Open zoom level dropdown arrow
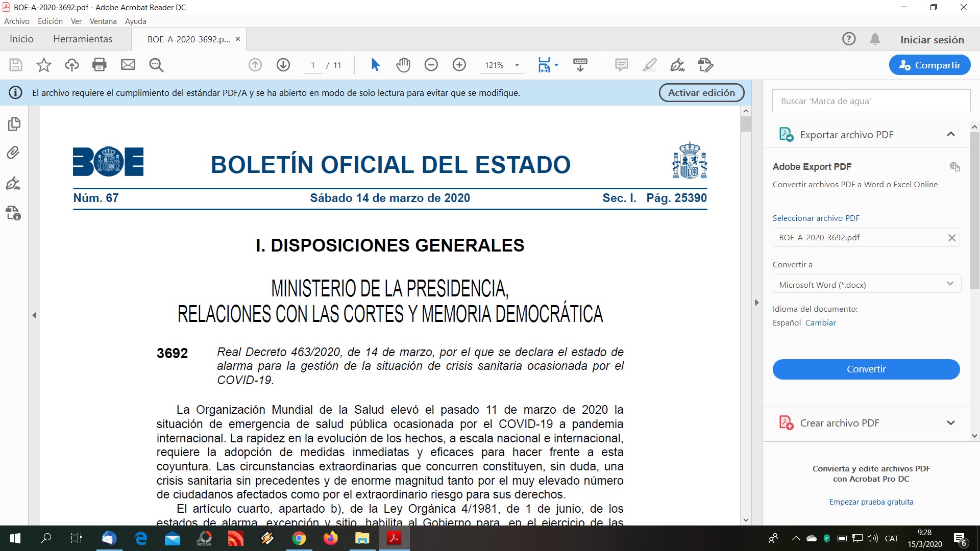980x551 pixels. 517,65
